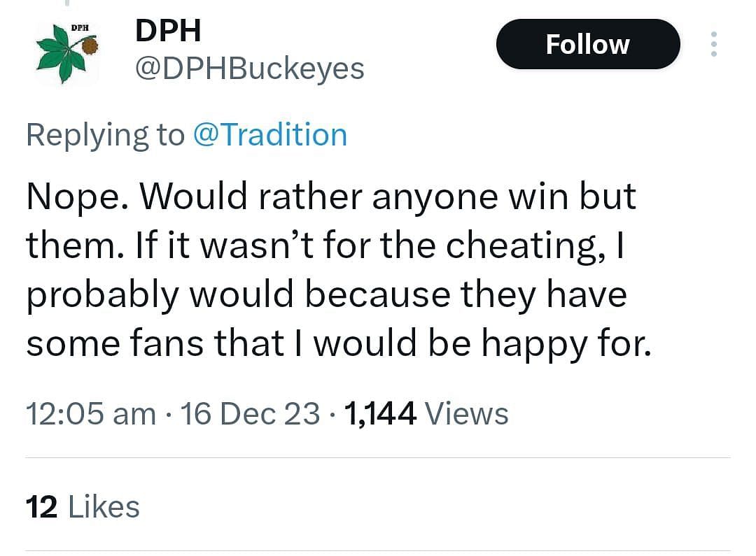Click the buckeye nut in the avatar

pyautogui.click(x=90, y=47)
